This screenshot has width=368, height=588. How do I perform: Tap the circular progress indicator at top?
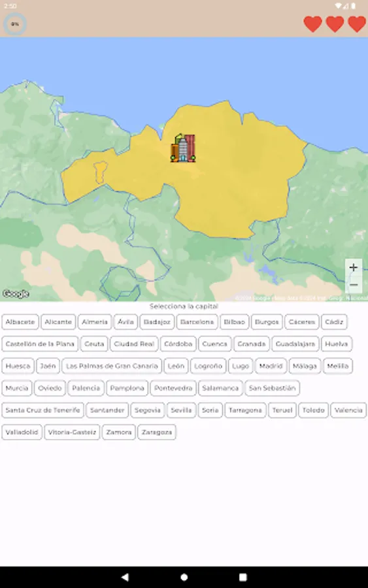tap(15, 24)
